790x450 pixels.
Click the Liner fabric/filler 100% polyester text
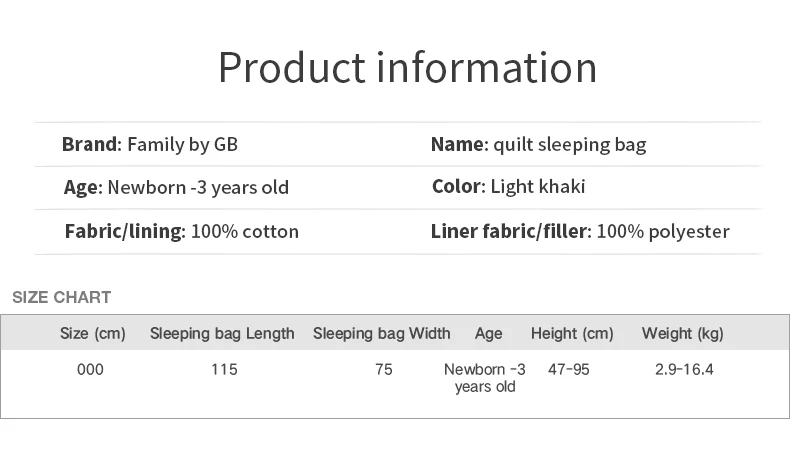coord(580,231)
